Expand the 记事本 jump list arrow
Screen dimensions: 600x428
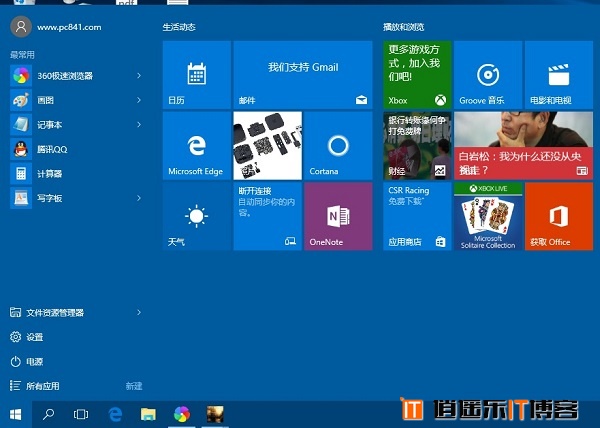click(139, 125)
